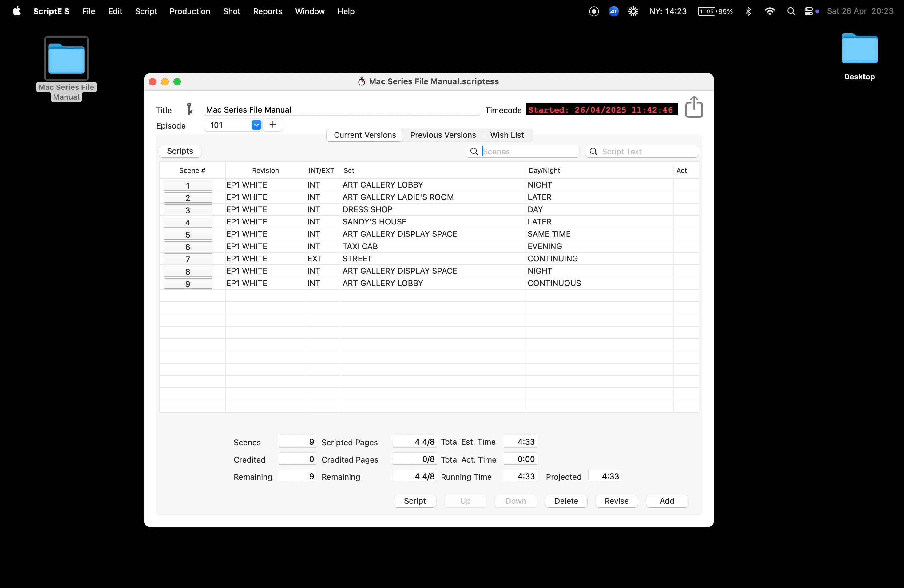Click the Scripts button
904x588 pixels.
180,151
